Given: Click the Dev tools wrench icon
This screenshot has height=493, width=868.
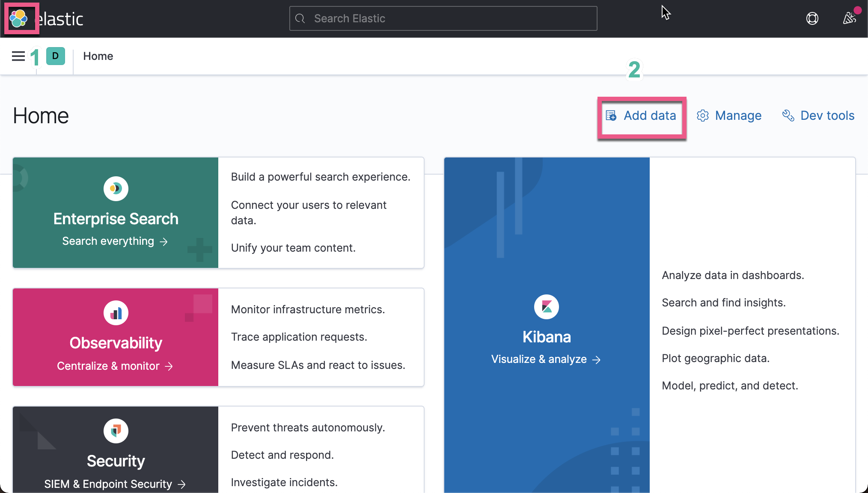Looking at the screenshot, I should tap(788, 116).
